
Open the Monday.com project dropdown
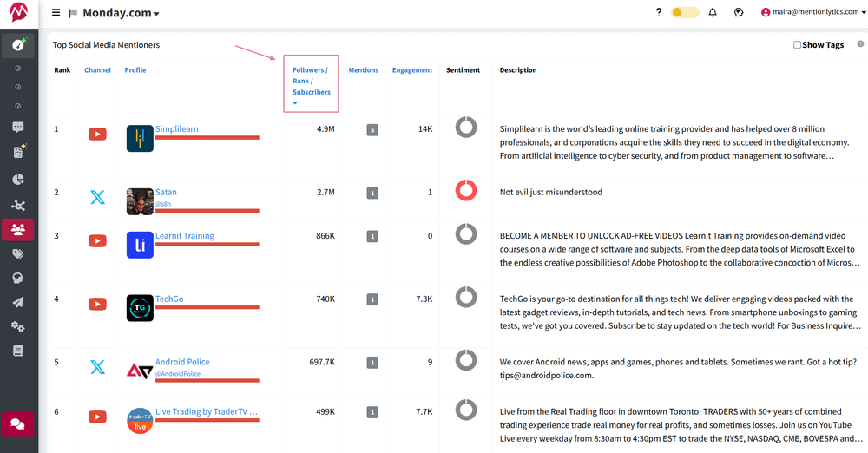pyautogui.click(x=122, y=13)
